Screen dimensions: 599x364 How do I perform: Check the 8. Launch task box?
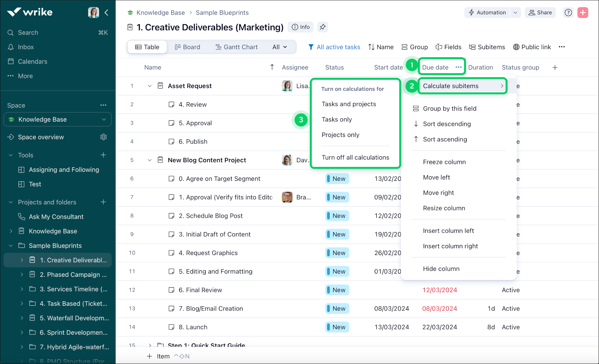172,327
